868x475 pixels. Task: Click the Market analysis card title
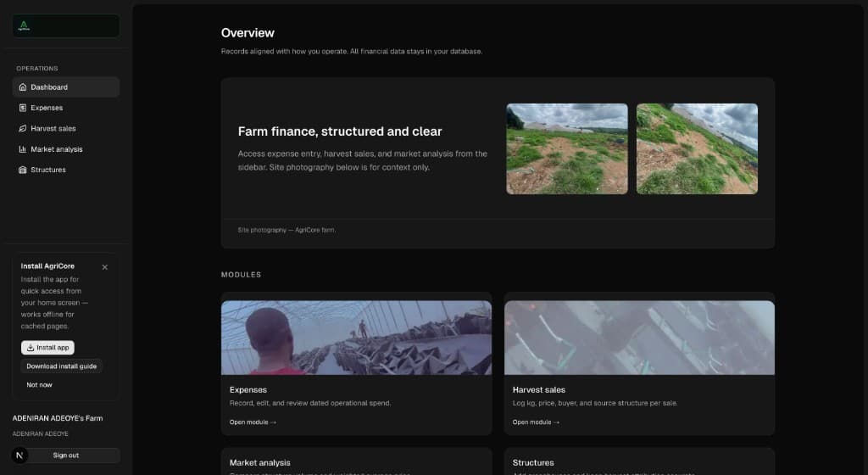coord(259,463)
